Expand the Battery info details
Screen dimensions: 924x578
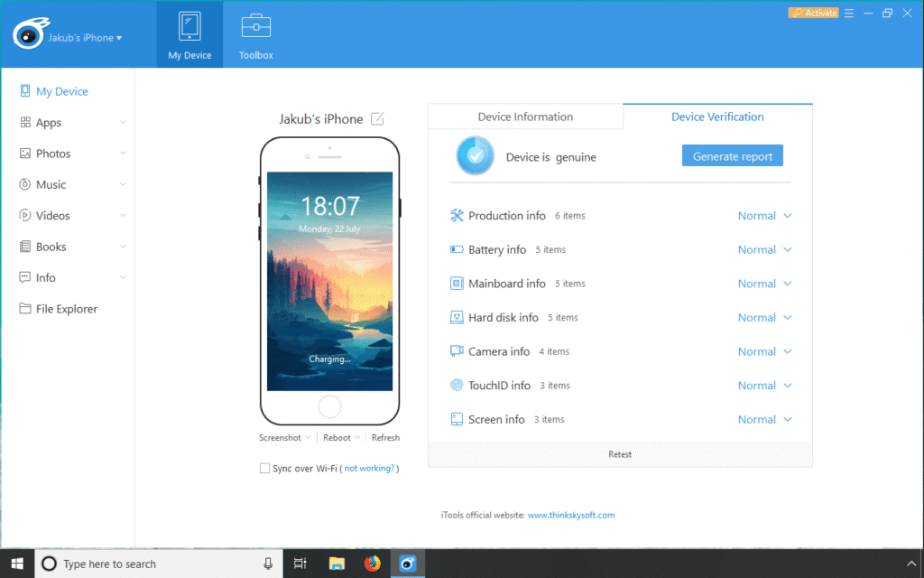click(787, 249)
